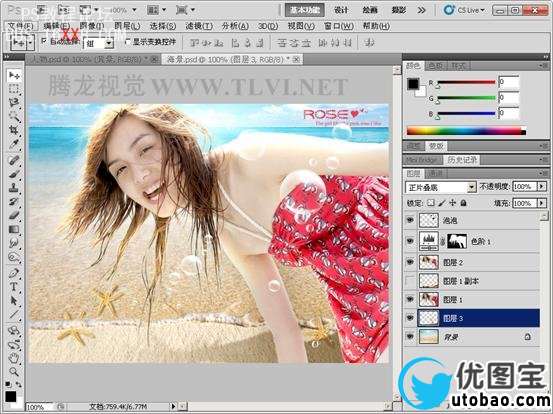Screen dimensions: 553x414
Task: Hide the 泡泡 layer
Action: pyautogui.click(x=410, y=220)
